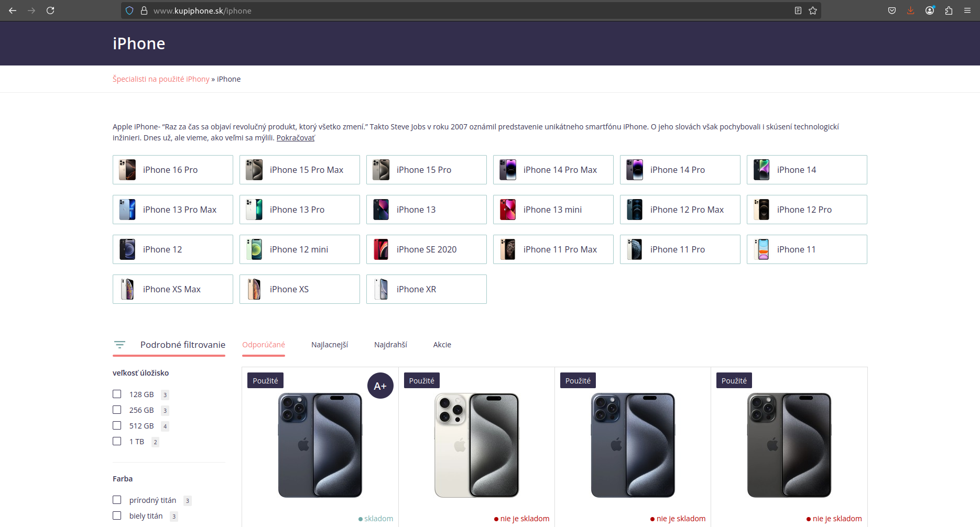Viewport: 980px width, 527px height.
Task: Select the Odporúčané sorting tab
Action: (264, 345)
